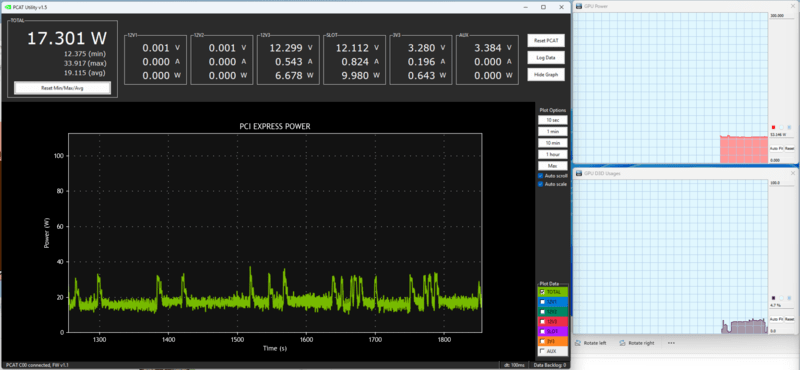
Task: Click Reset in GPU D3D Usages window
Action: point(789,319)
